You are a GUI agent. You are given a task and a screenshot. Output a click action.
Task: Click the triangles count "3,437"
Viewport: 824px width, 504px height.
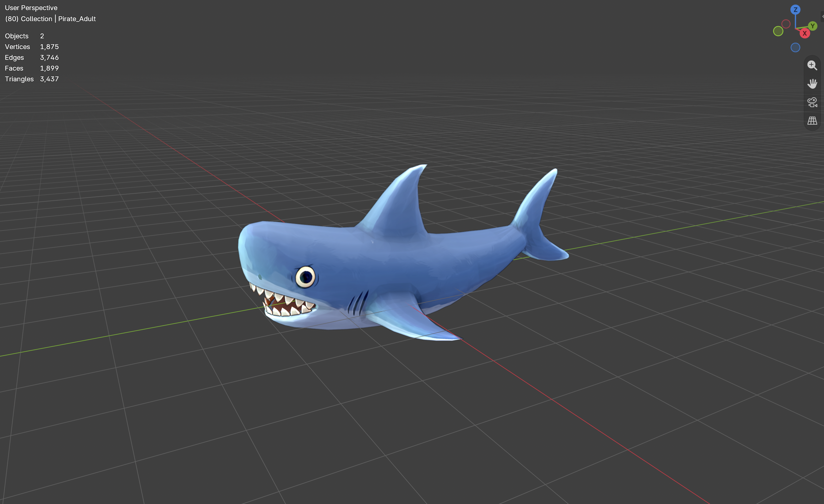(x=49, y=79)
